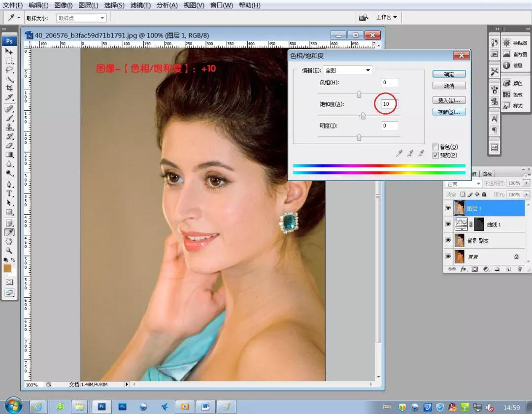Click the delete layer trash icon
Image resolution: width=532 pixels, height=414 pixels.
[519, 269]
